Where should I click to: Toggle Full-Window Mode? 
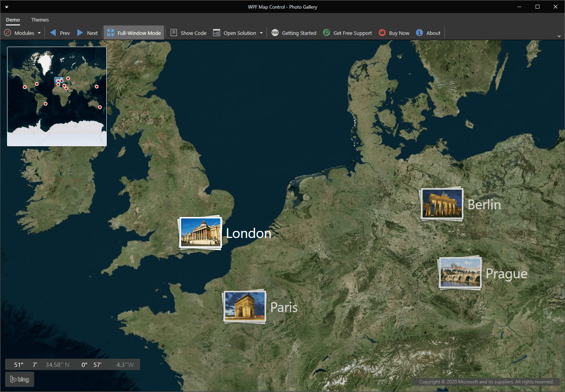(134, 33)
